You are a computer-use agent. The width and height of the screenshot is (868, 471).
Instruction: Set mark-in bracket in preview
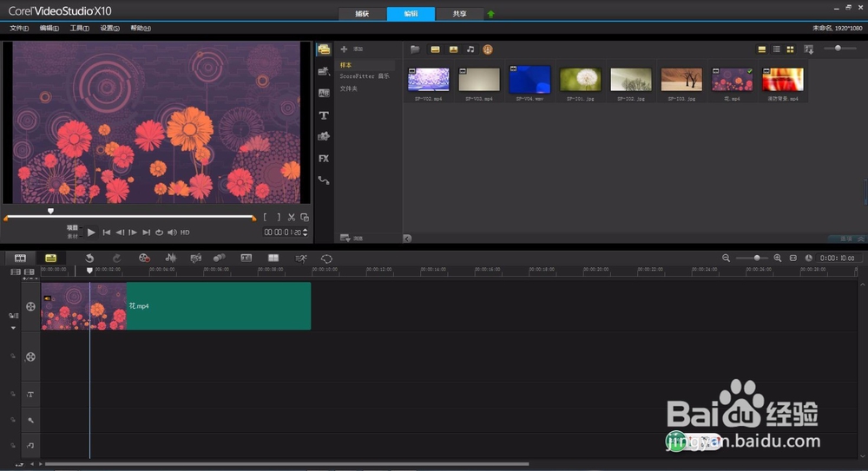click(x=265, y=218)
